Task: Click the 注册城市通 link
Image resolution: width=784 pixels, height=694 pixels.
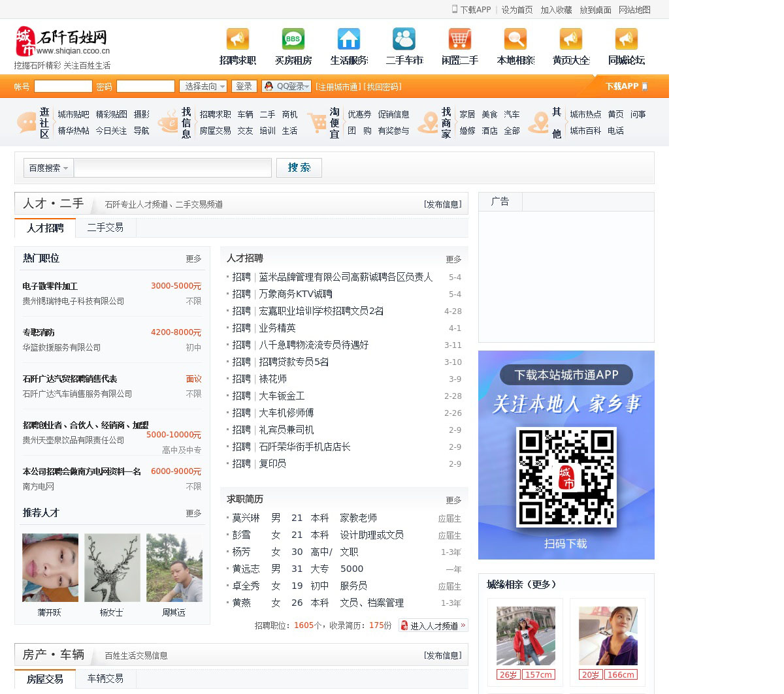Action: (337, 87)
